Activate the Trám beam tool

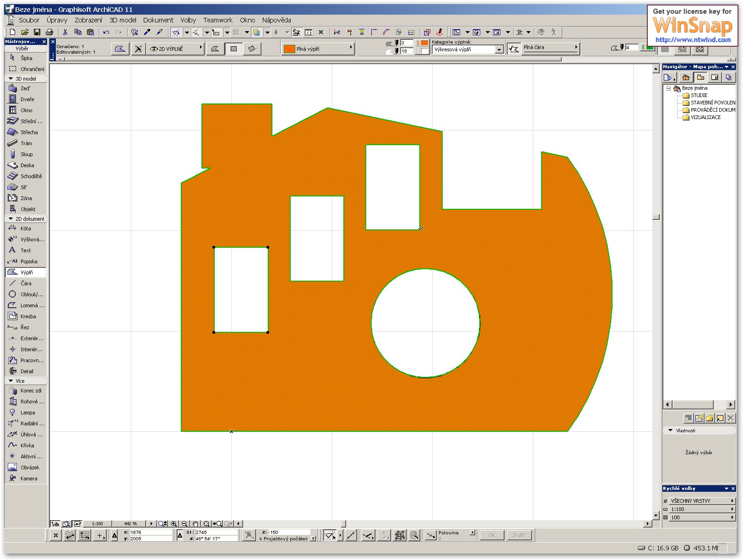click(x=26, y=143)
